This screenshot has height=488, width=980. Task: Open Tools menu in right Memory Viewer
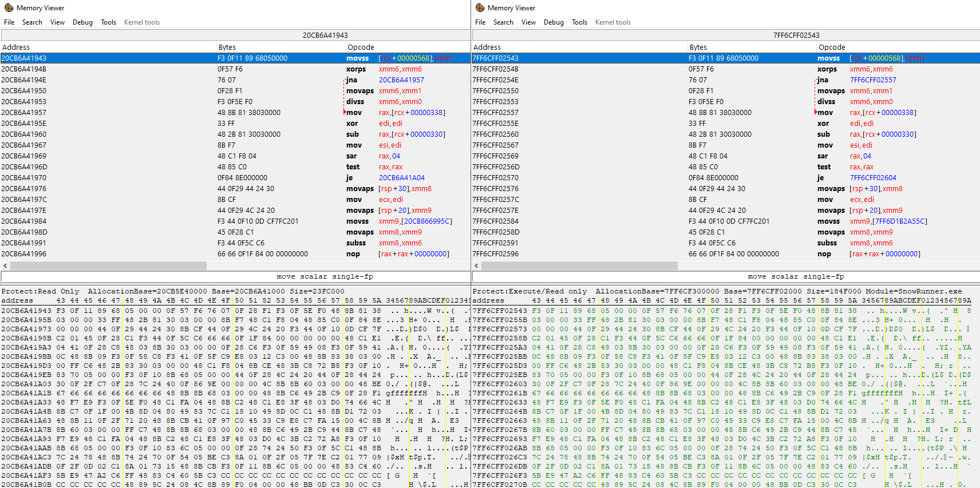[x=579, y=22]
